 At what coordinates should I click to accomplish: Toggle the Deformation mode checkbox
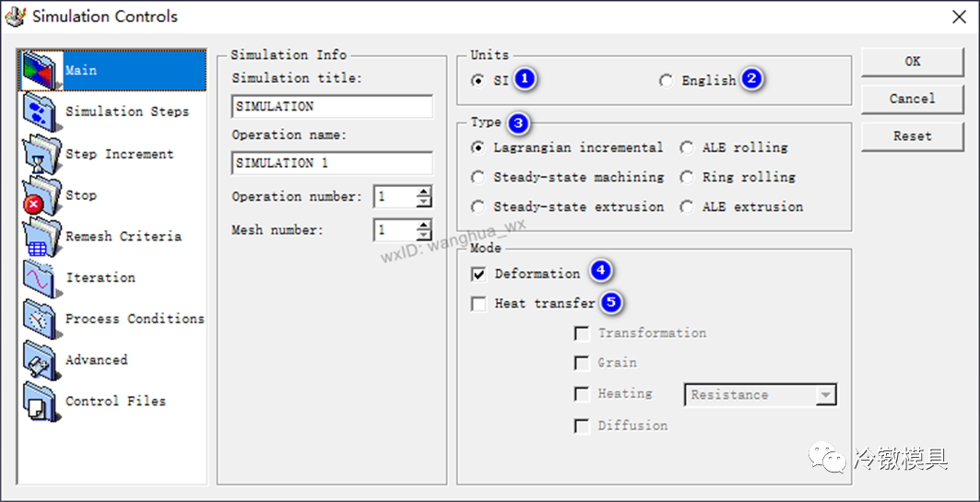tap(479, 274)
